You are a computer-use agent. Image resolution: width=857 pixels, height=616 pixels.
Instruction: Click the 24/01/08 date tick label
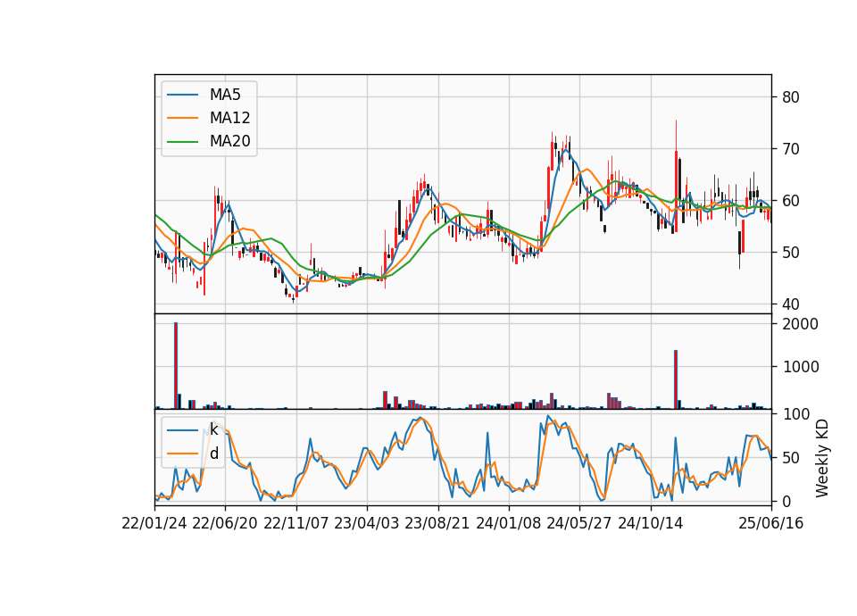click(509, 523)
